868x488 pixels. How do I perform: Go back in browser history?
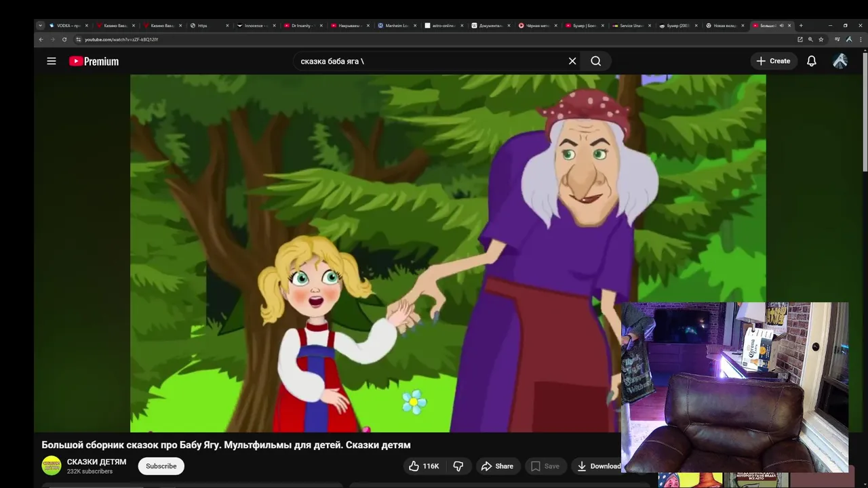click(41, 39)
